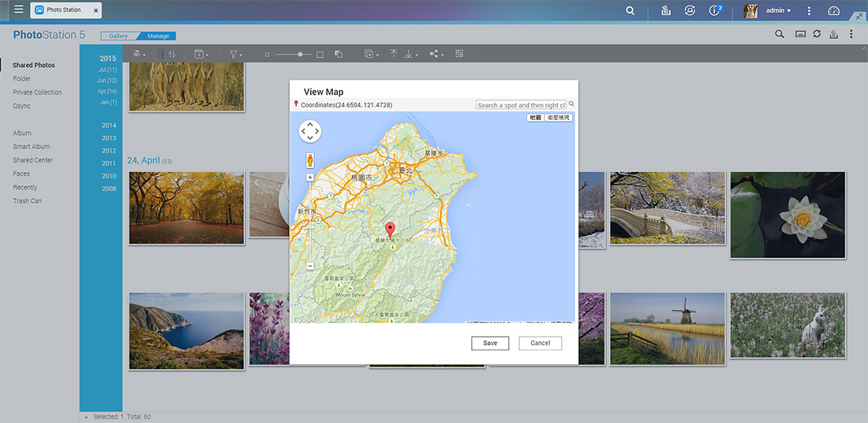This screenshot has height=423, width=868.
Task: Select Private Collection in the sidebar
Action: click(37, 92)
